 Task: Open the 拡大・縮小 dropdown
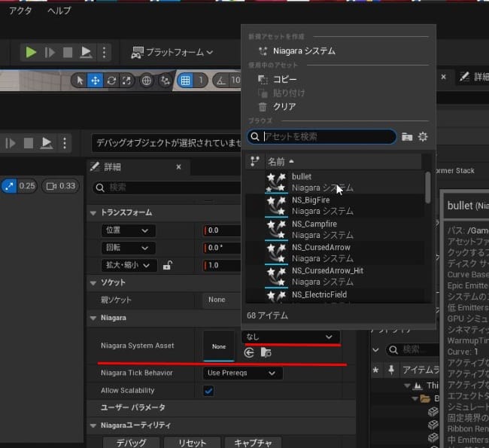(129, 265)
